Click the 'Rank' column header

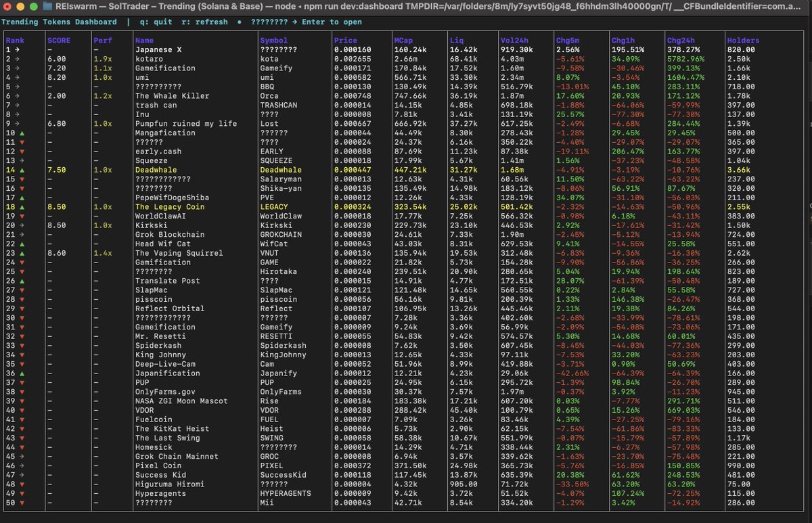click(x=15, y=41)
